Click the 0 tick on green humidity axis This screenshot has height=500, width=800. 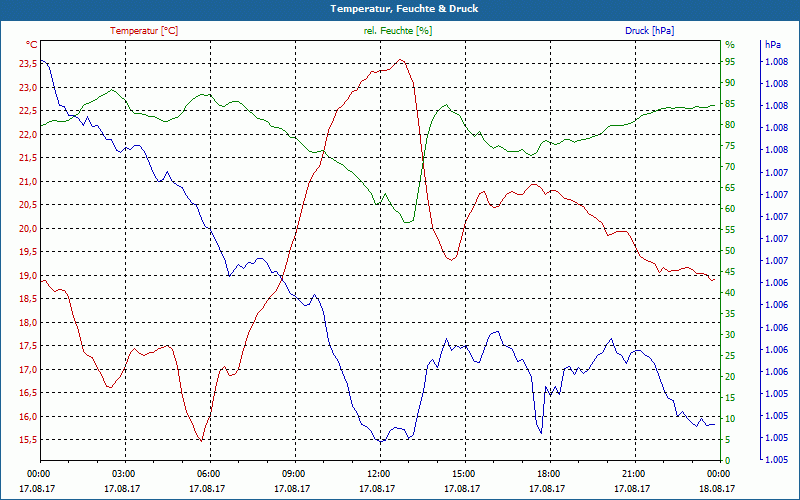(x=728, y=461)
